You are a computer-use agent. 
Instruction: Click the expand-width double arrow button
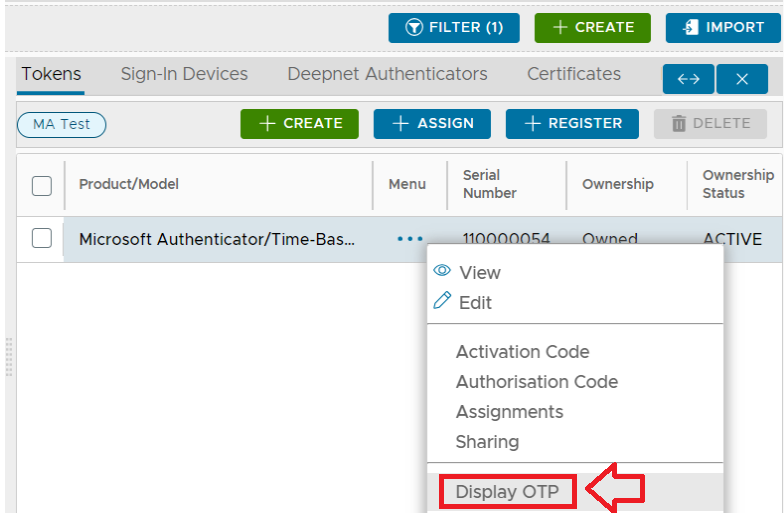tap(688, 79)
